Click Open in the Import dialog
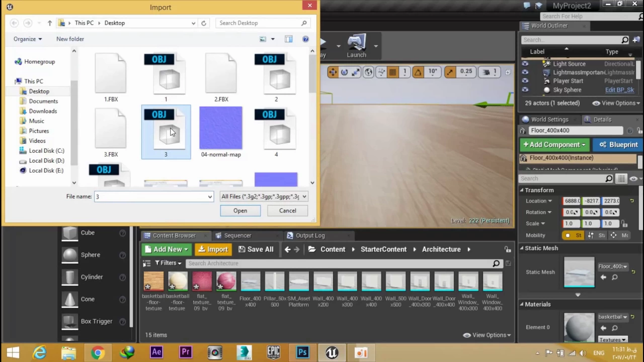 pyautogui.click(x=240, y=211)
